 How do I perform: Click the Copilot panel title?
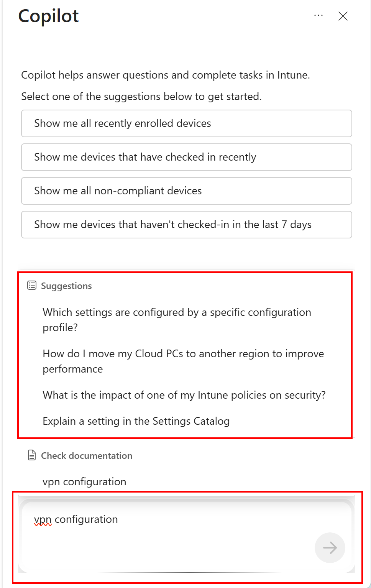tap(49, 16)
